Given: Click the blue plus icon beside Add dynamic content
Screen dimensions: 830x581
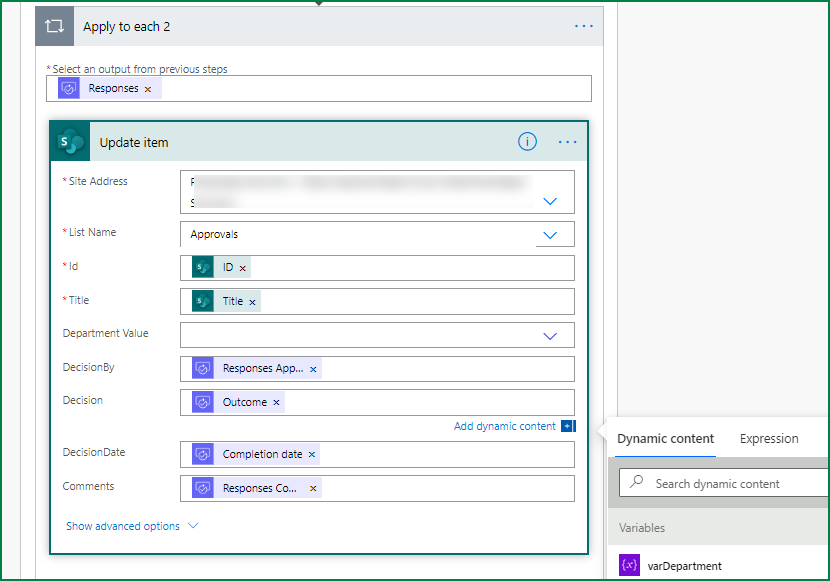Looking at the screenshot, I should (x=568, y=426).
